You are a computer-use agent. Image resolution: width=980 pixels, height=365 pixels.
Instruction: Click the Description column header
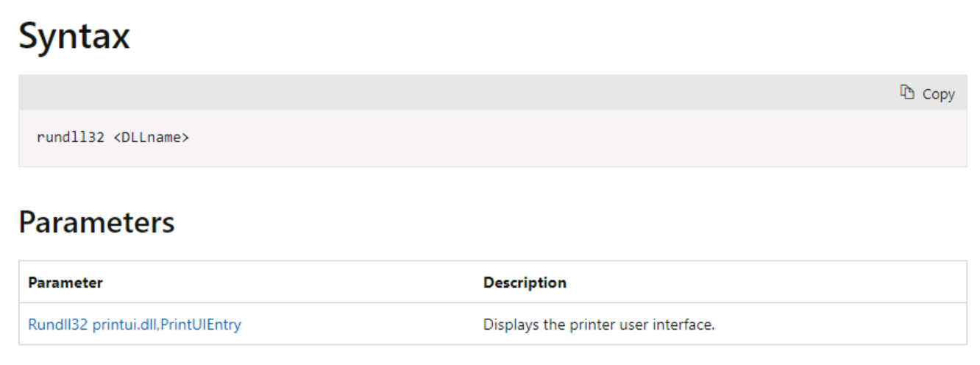pos(525,283)
